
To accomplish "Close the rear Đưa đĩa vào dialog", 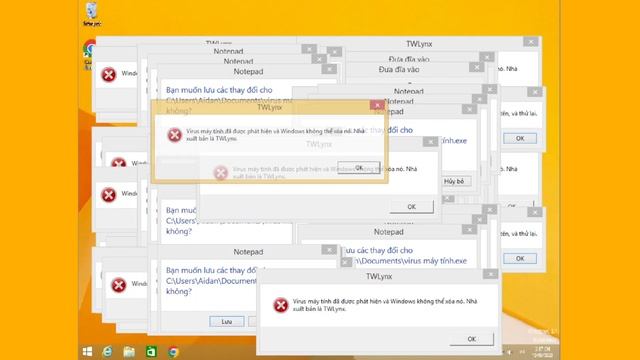I will pos(487,57).
